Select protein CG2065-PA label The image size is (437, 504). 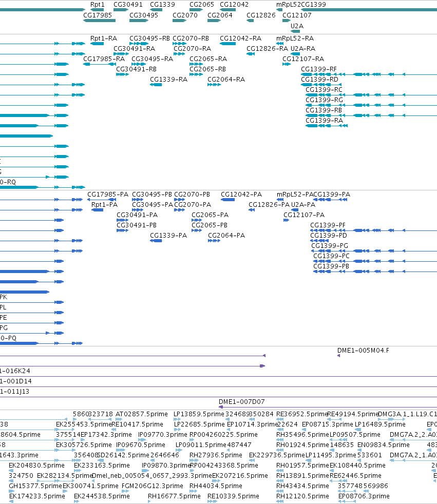click(x=210, y=215)
